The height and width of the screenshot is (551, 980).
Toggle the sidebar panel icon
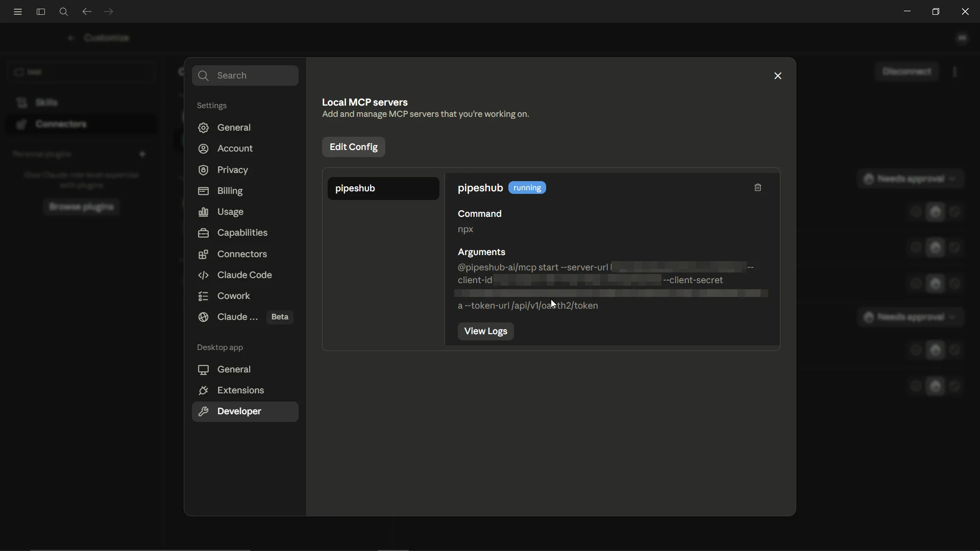point(41,12)
